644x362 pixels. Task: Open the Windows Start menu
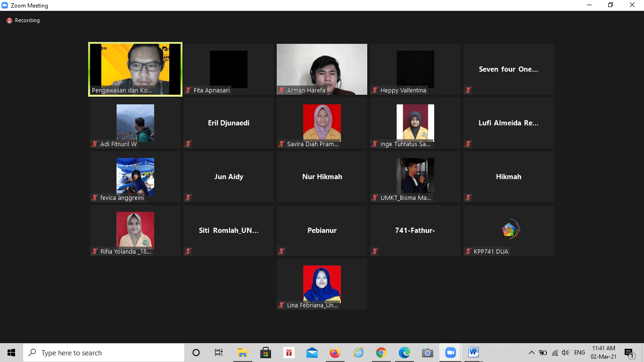(x=11, y=353)
